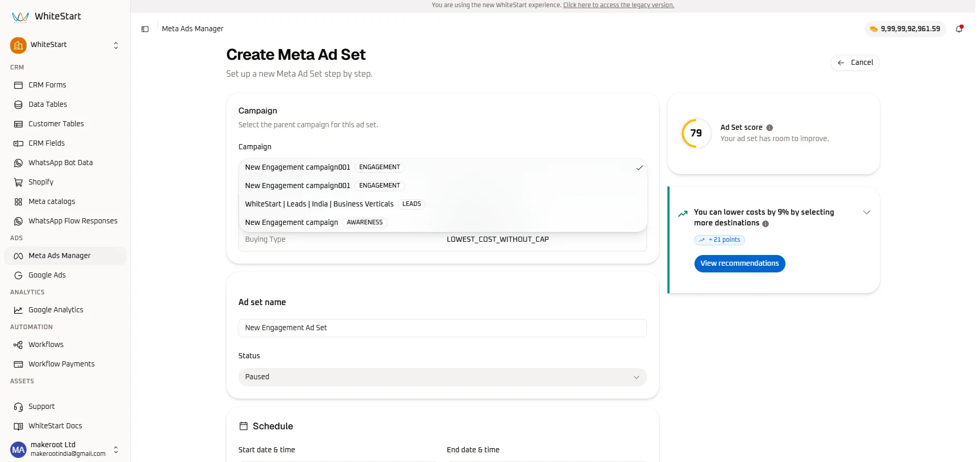Viewport: 980px width, 462px height.
Task: Toggle the sidebar panel icon
Action: point(145,29)
